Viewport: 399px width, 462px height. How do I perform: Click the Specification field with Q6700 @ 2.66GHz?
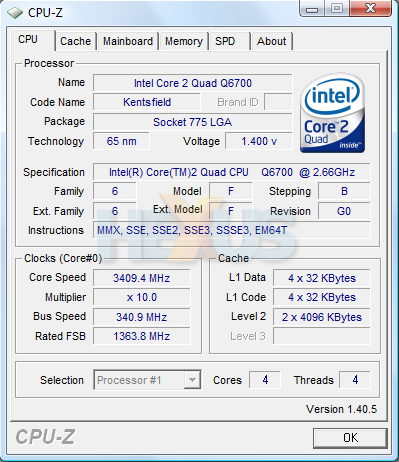(232, 172)
